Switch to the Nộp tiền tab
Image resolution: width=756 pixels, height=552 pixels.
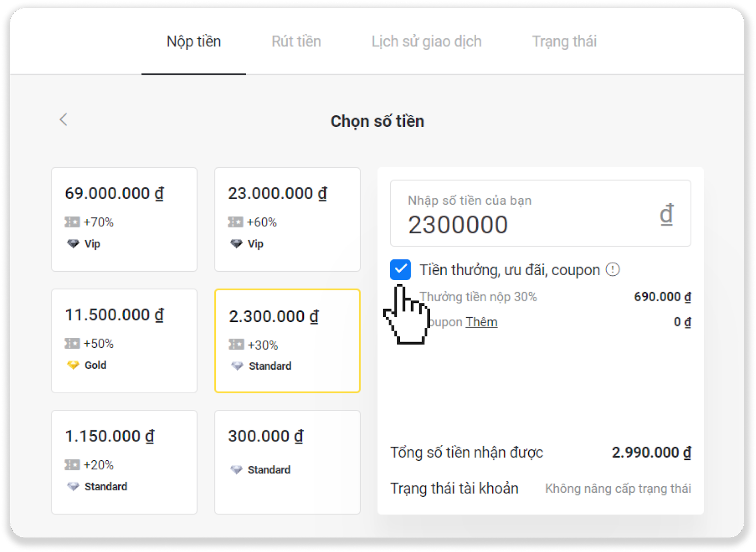coord(194,42)
